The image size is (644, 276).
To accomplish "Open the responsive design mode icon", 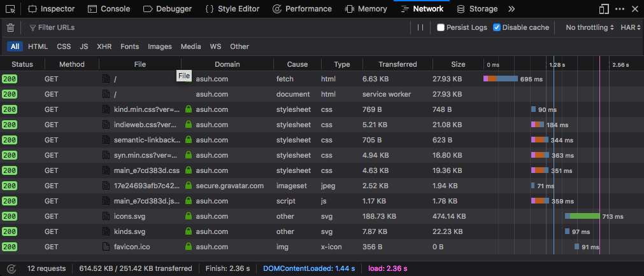I will tap(603, 9).
